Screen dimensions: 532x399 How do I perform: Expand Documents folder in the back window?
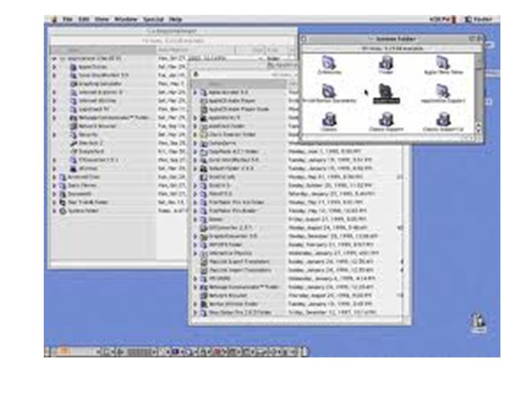[54, 194]
